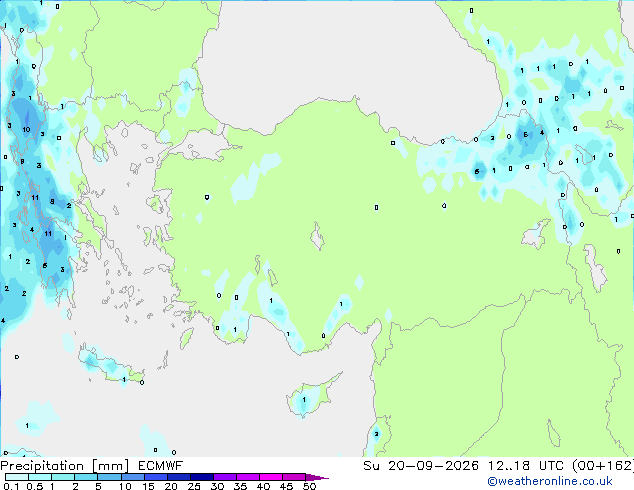
Task: Click the Lake Urmia outline in northwest Iran
Action: tap(596, 268)
